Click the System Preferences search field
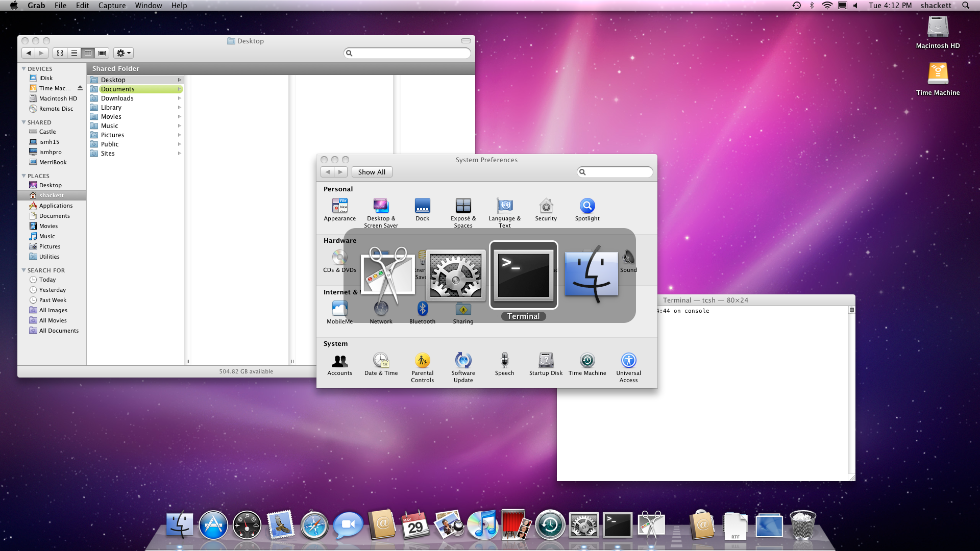Screen dimensions: 980x551 [x=618, y=172]
